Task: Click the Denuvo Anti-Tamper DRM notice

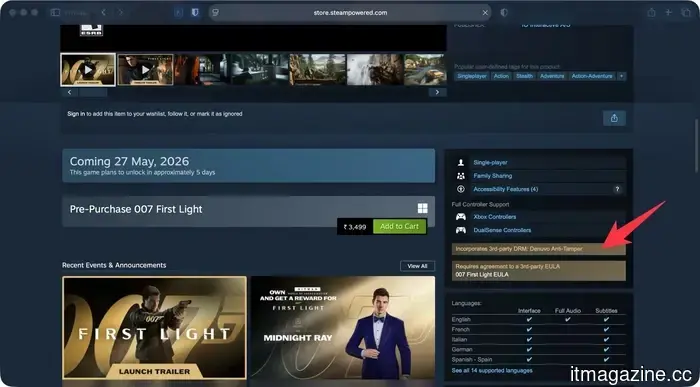Action: pyautogui.click(x=538, y=249)
